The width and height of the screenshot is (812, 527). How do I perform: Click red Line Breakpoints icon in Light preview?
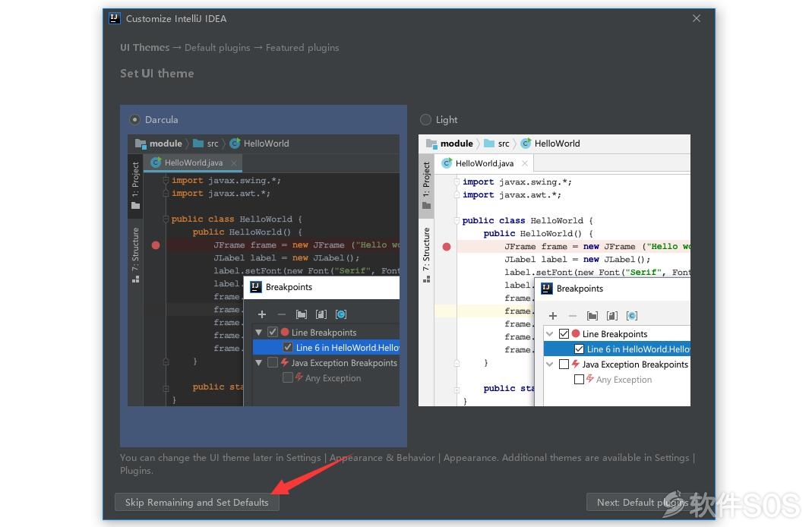tap(575, 333)
